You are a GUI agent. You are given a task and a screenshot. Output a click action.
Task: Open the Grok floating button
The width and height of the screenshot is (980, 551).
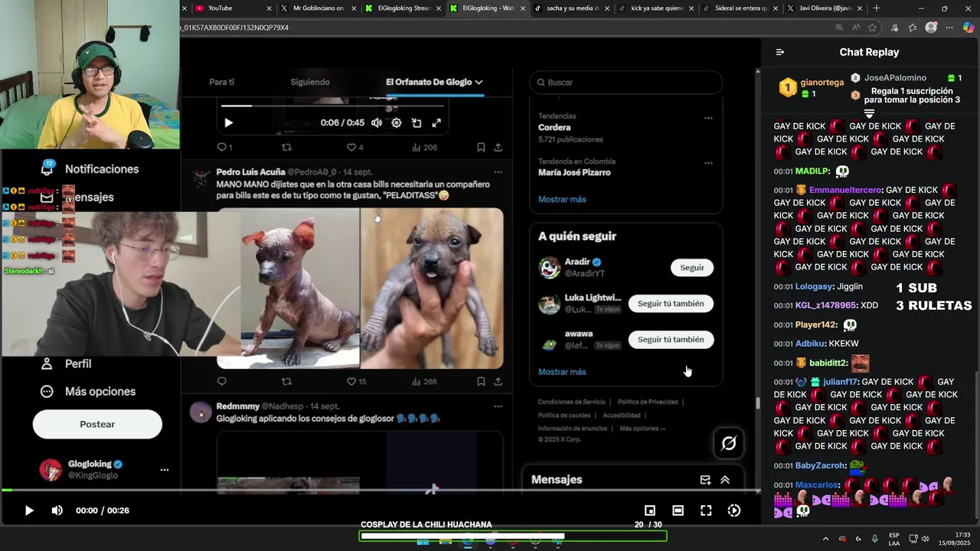729,443
